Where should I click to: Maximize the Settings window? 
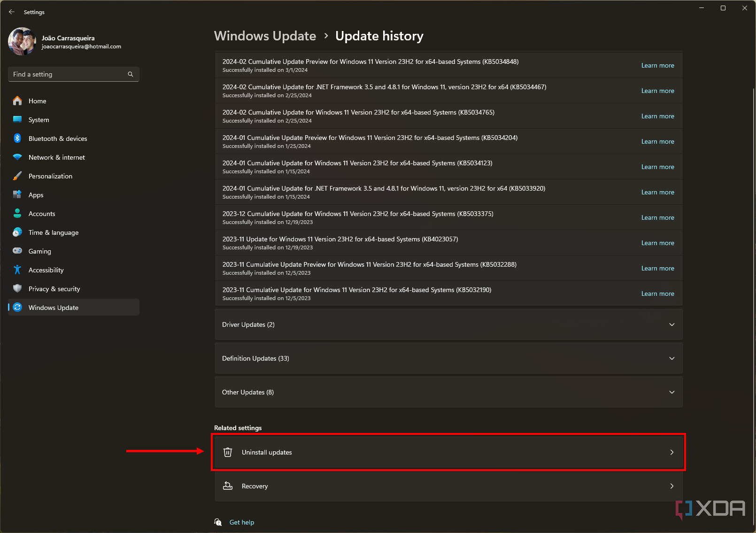(x=723, y=8)
